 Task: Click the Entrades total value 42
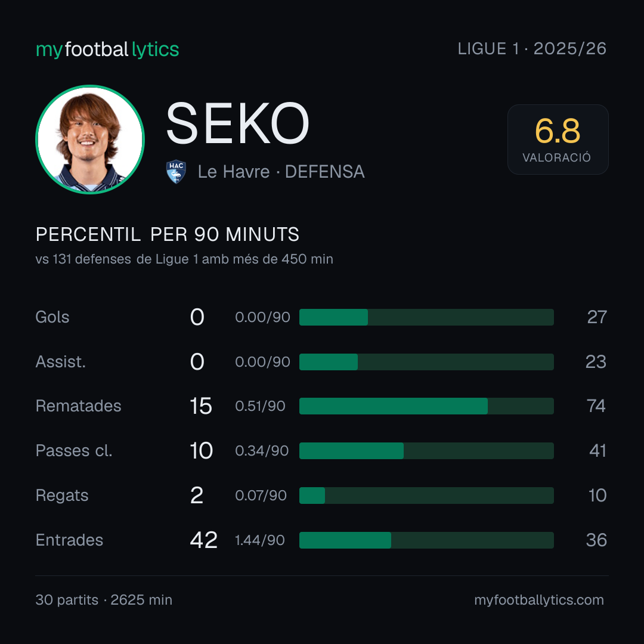(x=203, y=540)
